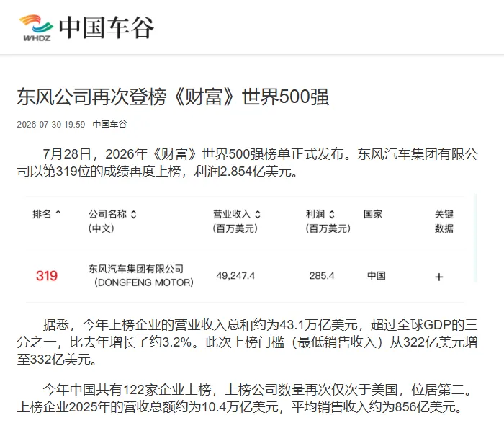Open the 中国车谷 author link under headline
This screenshot has height=423, width=504.
pyautogui.click(x=110, y=125)
